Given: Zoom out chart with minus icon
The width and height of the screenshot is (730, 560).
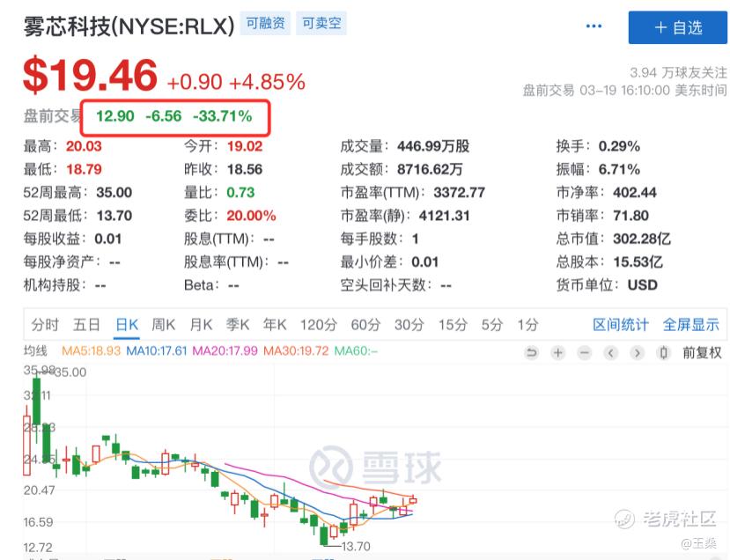Looking at the screenshot, I should click(x=585, y=353).
